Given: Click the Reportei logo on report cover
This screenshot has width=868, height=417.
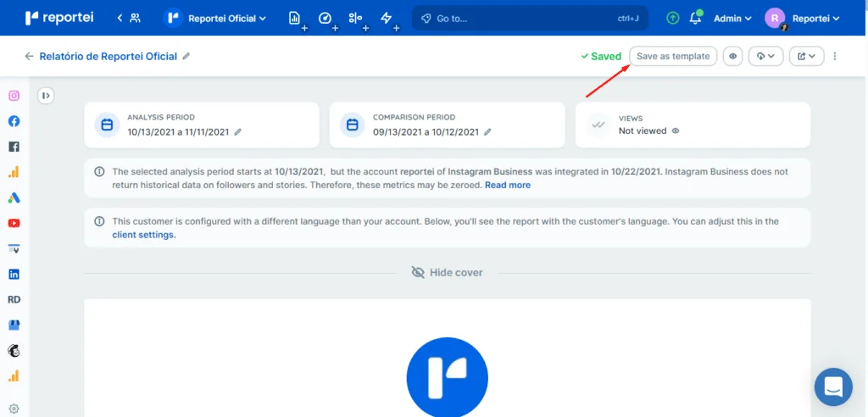Looking at the screenshot, I should (x=448, y=377).
